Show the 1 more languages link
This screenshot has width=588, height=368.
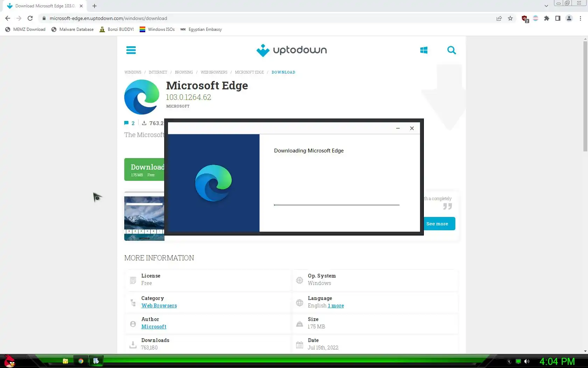336,306
